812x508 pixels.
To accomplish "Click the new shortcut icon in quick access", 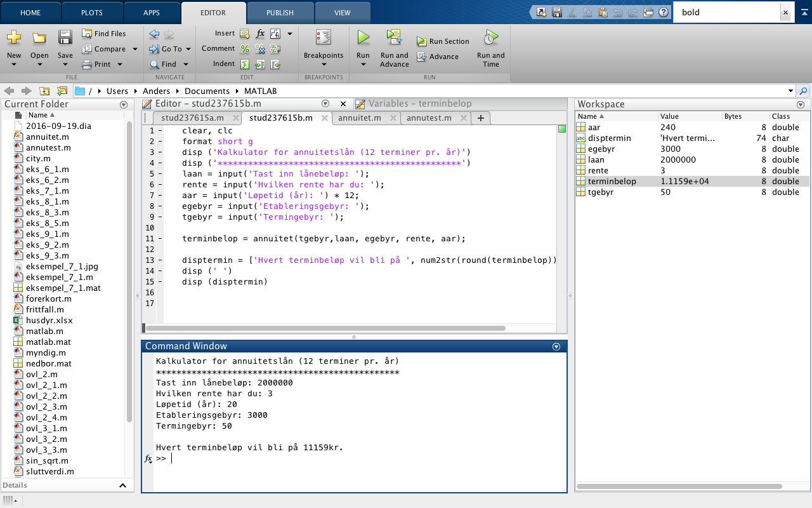I will click(x=542, y=12).
